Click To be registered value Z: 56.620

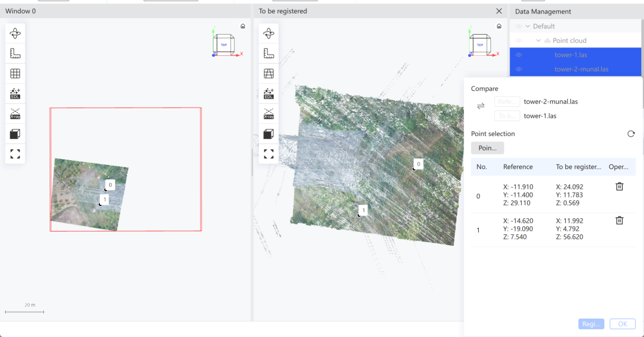[569, 237]
